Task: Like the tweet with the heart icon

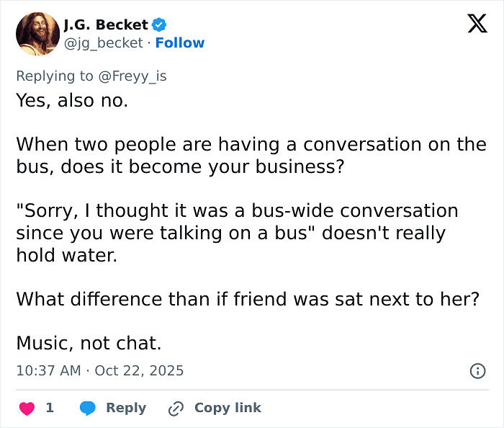Action: tap(27, 408)
